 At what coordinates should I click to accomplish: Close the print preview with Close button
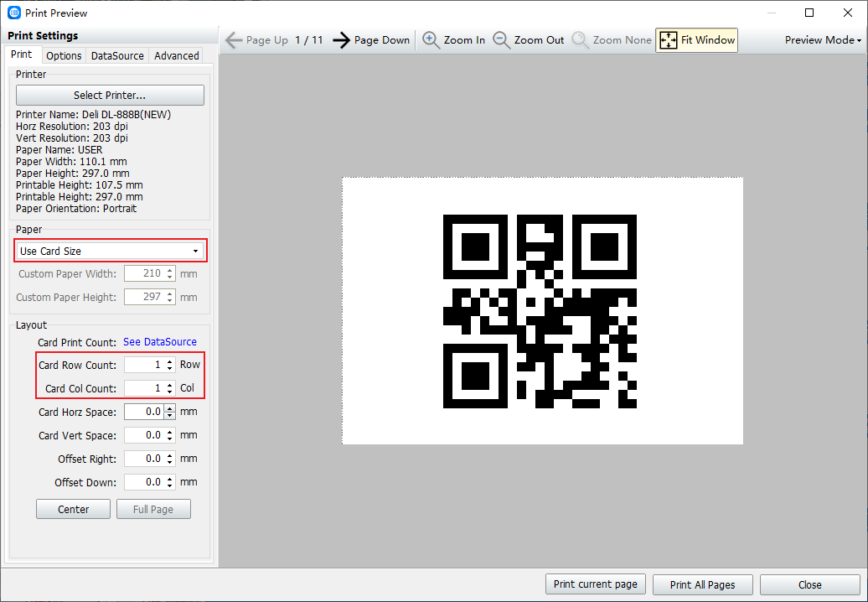coord(810,585)
